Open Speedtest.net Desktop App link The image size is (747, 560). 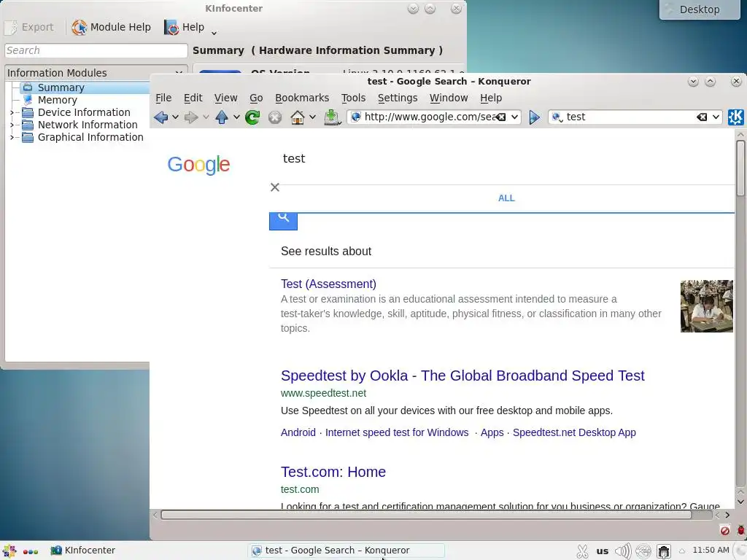pos(574,432)
